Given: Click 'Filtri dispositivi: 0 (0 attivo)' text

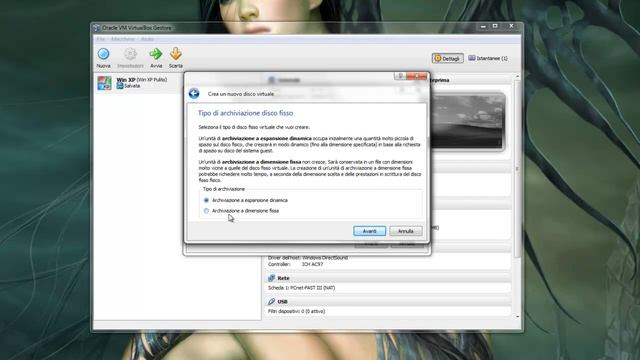Looking at the screenshot, I should tap(297, 311).
